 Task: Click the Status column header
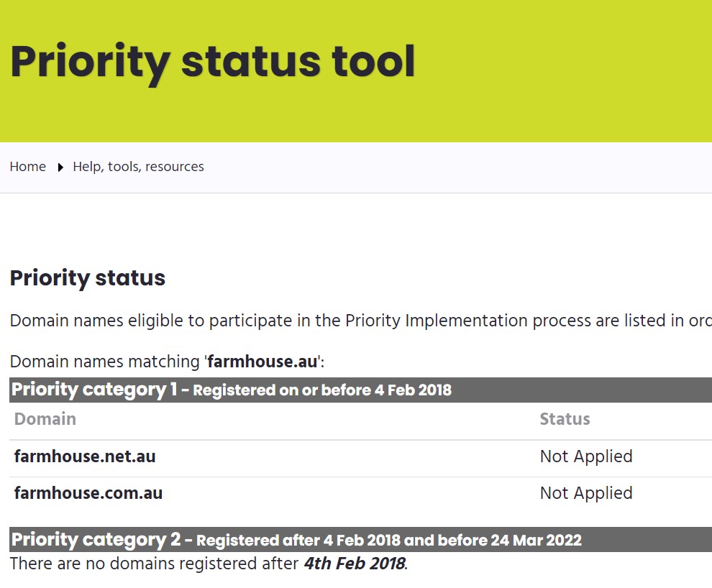(x=565, y=419)
